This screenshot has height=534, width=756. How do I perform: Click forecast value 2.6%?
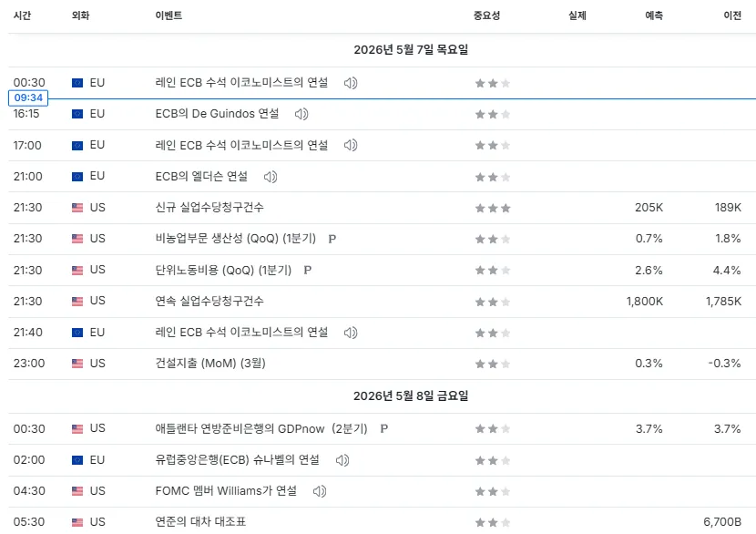click(649, 270)
